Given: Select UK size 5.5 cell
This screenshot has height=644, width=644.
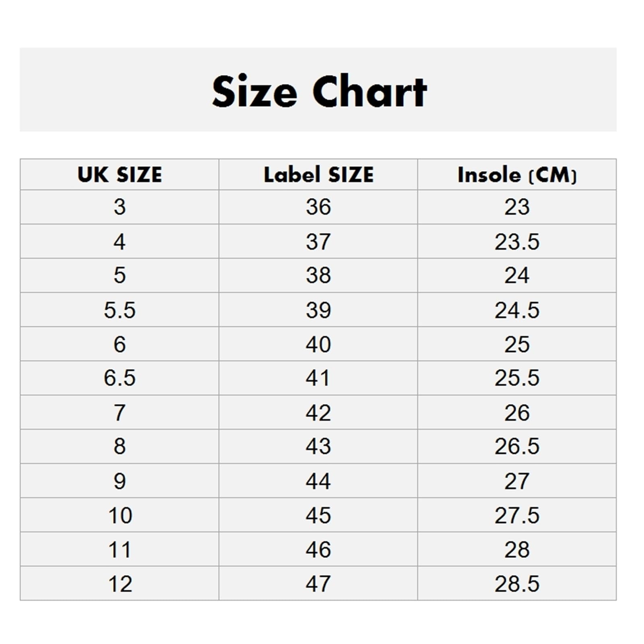Looking at the screenshot, I should (120, 310).
